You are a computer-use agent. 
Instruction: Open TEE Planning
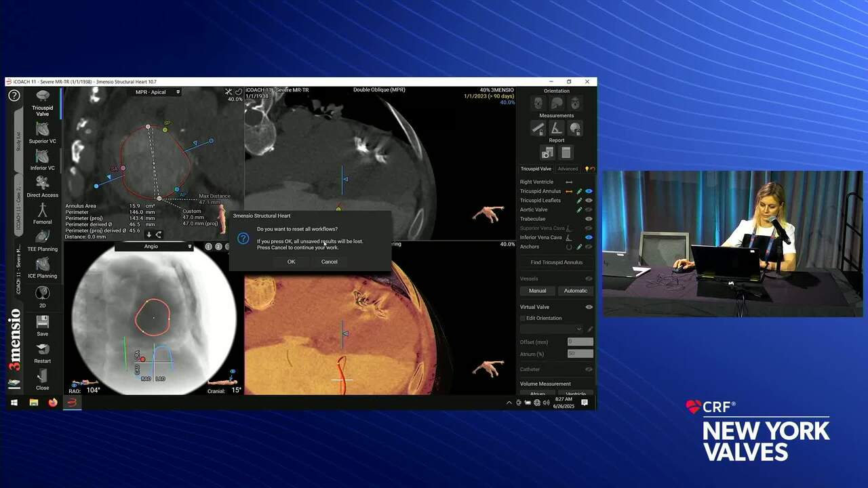[42, 241]
